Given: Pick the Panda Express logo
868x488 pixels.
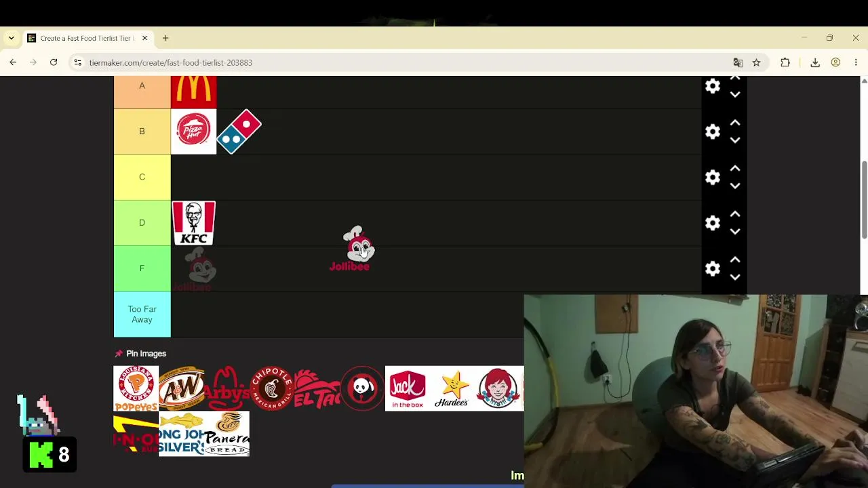Looking at the screenshot, I should point(363,388).
